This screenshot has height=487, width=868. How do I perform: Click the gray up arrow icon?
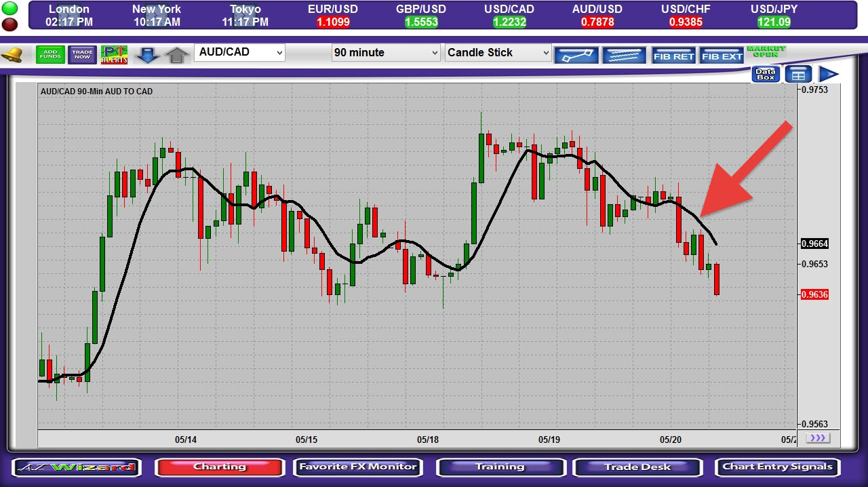[x=176, y=55]
